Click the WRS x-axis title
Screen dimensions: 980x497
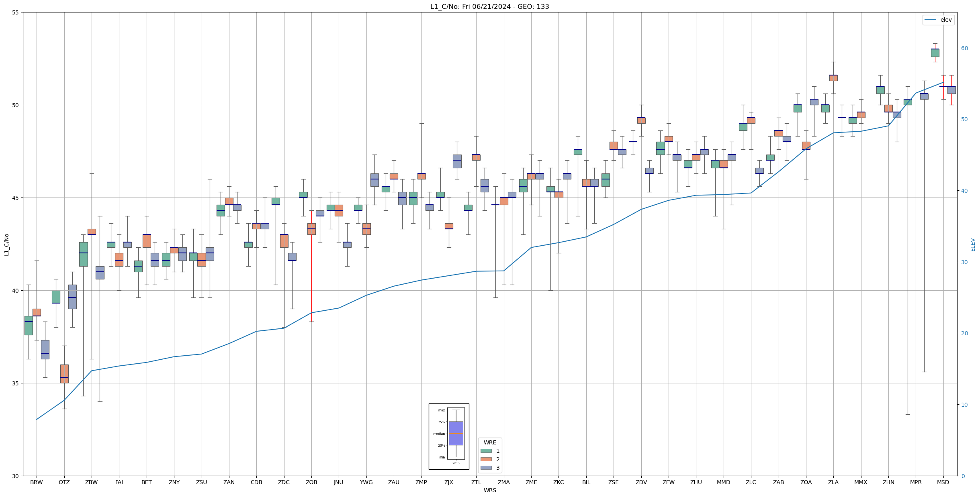click(x=490, y=490)
